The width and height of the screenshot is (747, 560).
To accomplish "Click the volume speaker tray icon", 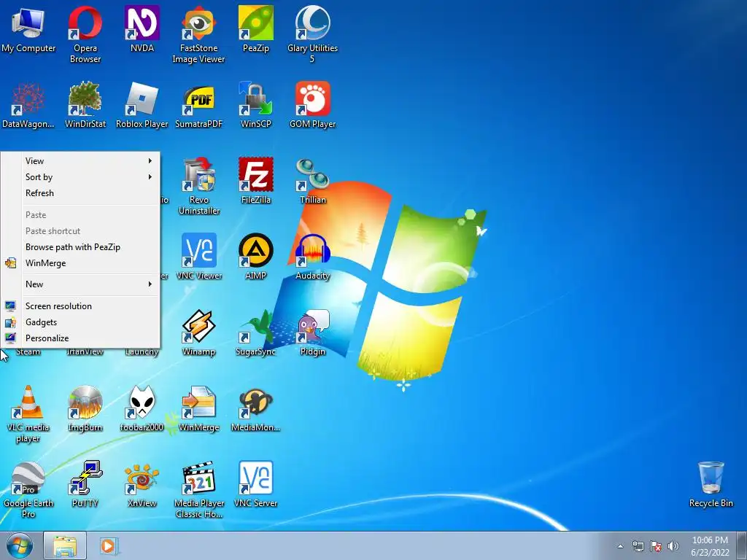I will point(673,546).
